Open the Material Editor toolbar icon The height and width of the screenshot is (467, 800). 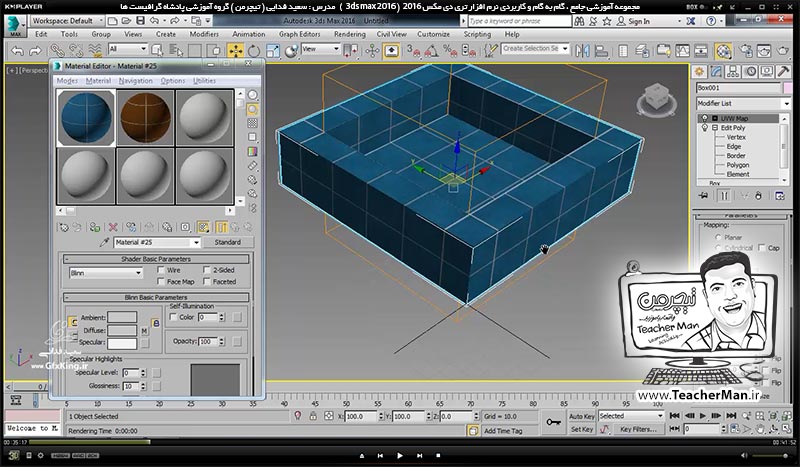point(723,51)
